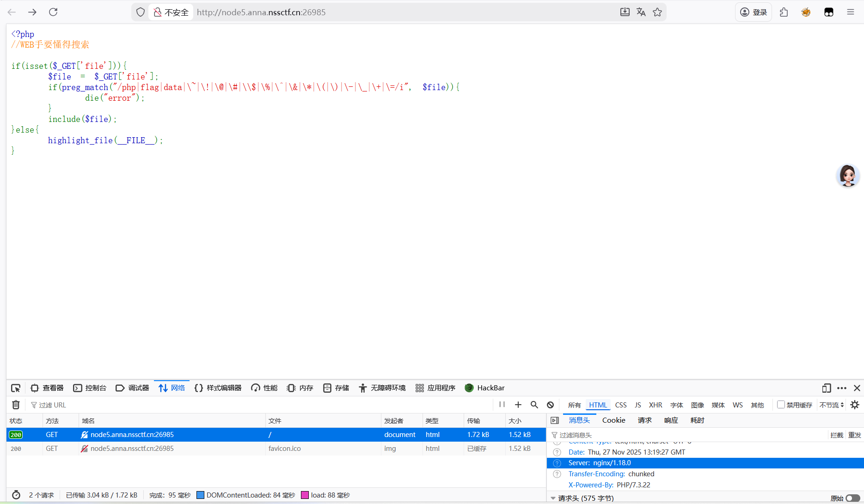Pause network recording in devtools
The height and width of the screenshot is (504, 864).
[x=502, y=405]
